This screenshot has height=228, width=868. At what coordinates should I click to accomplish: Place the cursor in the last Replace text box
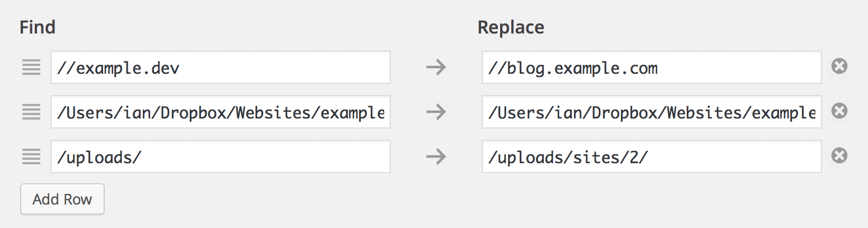coord(651,156)
